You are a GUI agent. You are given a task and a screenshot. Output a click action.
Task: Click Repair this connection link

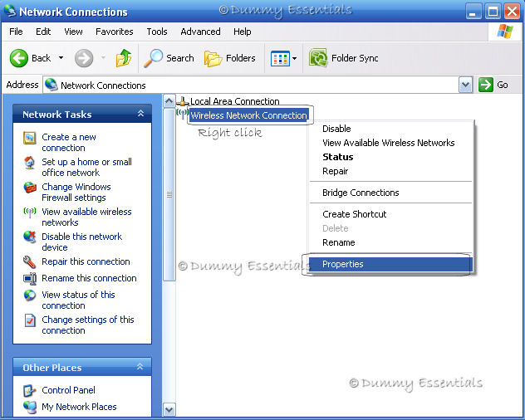[86, 261]
